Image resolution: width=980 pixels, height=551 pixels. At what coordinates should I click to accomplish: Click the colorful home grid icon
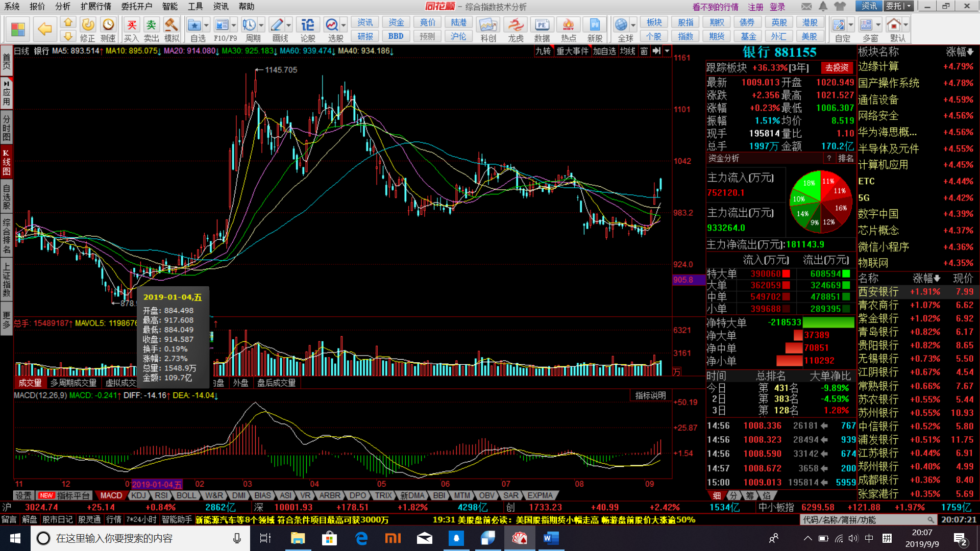pyautogui.click(x=18, y=29)
